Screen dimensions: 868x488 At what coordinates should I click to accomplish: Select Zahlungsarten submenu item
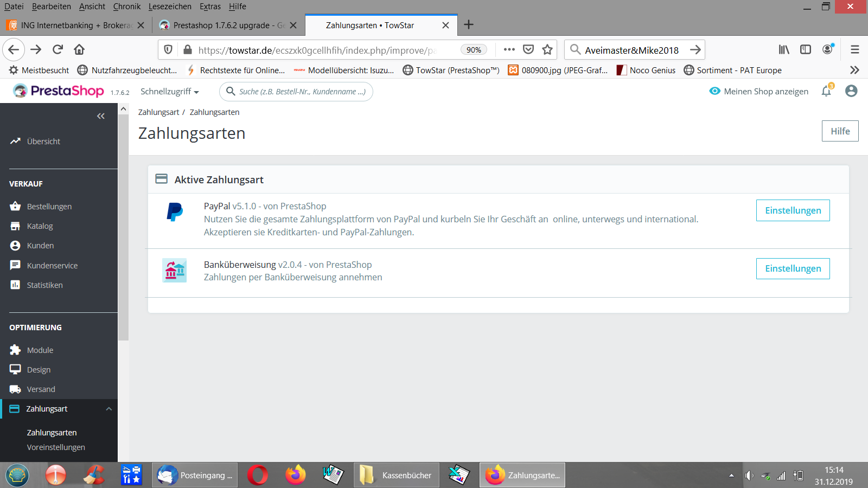pyautogui.click(x=52, y=433)
